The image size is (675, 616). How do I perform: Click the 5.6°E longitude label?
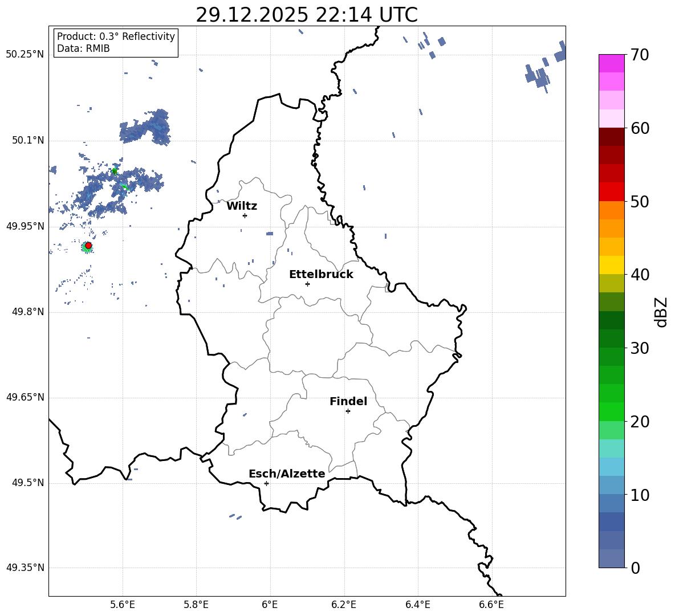122,605
